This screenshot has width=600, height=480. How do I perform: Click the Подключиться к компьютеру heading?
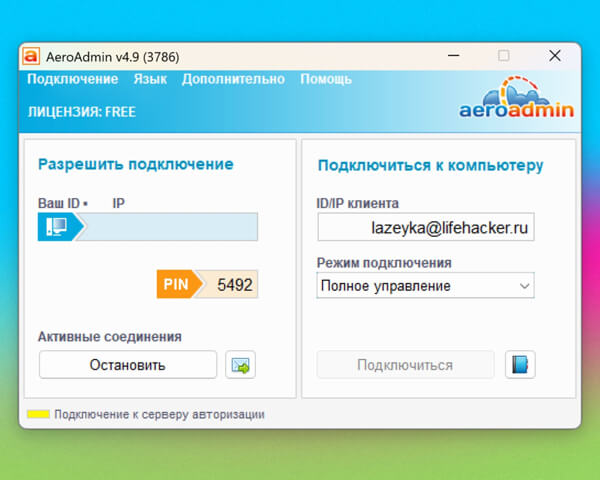pos(430,166)
